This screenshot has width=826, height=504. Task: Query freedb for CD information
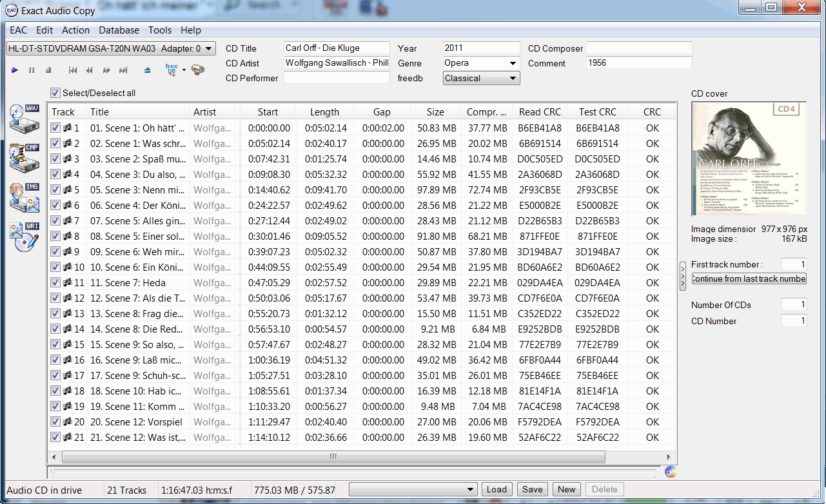(x=172, y=70)
